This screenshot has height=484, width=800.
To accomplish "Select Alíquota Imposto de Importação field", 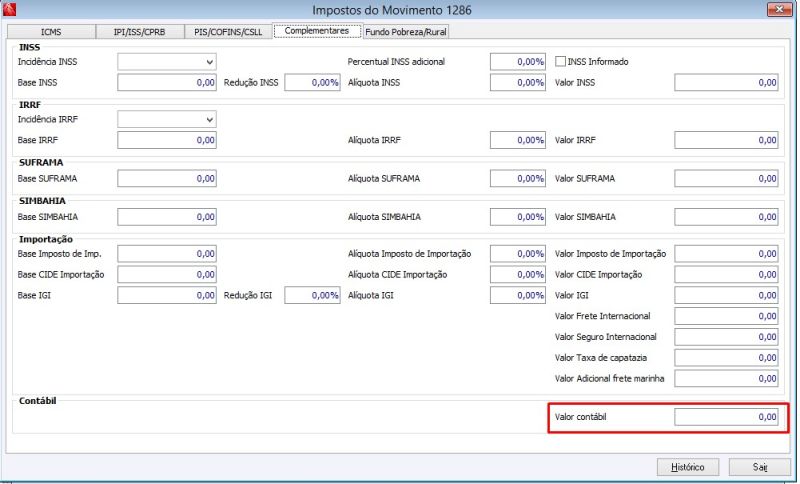I will pos(518,254).
